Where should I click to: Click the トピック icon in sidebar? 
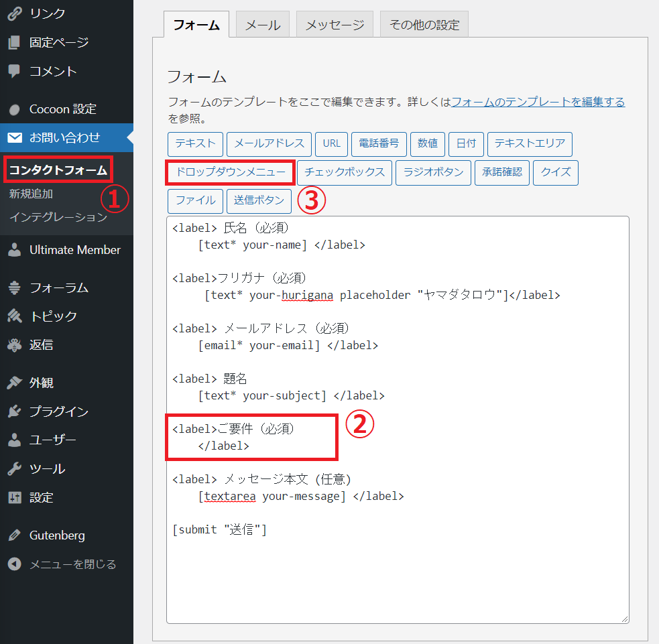[x=14, y=316]
